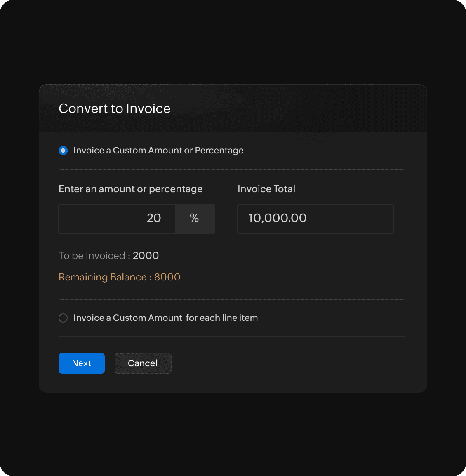Cancel the Convert to Invoice dialog
Image resolution: width=466 pixels, height=476 pixels.
[x=143, y=363]
